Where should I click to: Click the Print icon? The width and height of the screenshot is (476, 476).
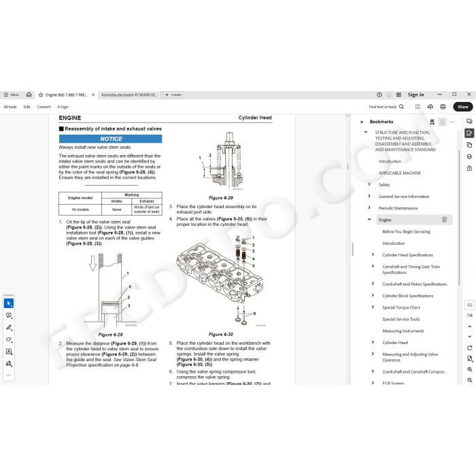pyautogui.click(x=443, y=107)
